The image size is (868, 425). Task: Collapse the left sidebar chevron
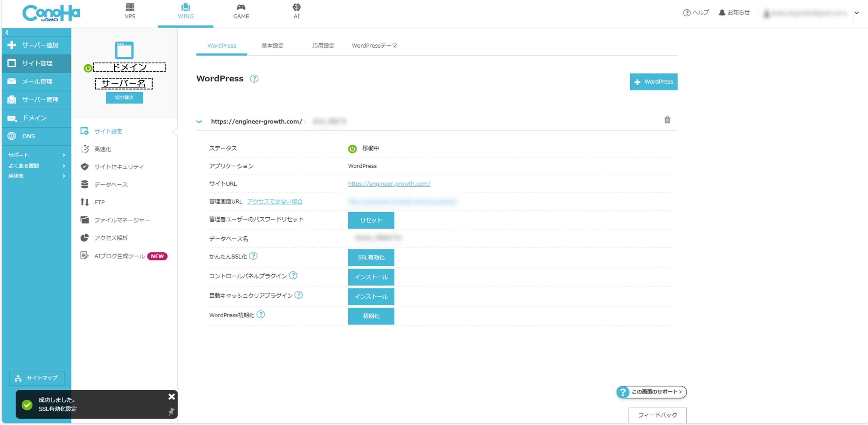click(7, 32)
